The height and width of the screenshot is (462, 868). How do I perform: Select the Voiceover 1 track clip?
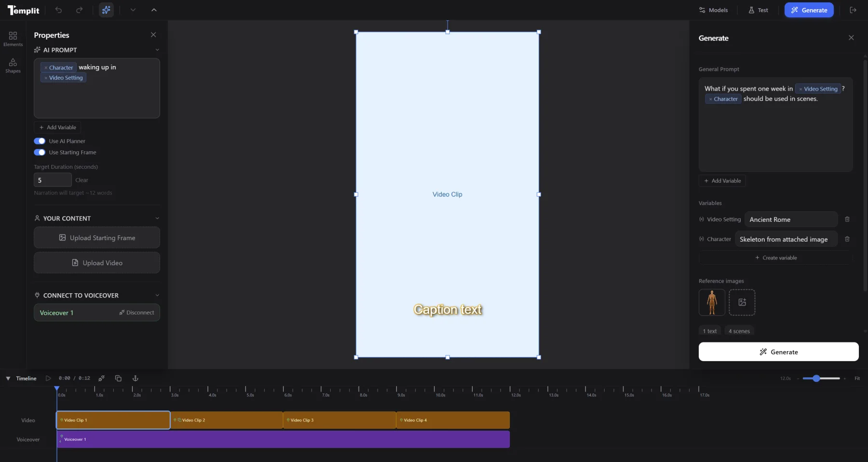tap(283, 439)
